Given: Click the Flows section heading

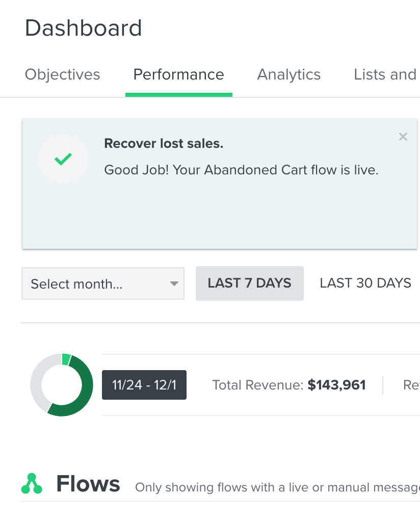Looking at the screenshot, I should (88, 484).
